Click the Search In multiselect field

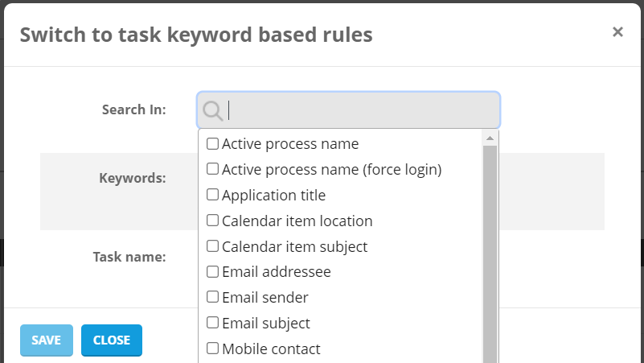pyautogui.click(x=362, y=110)
